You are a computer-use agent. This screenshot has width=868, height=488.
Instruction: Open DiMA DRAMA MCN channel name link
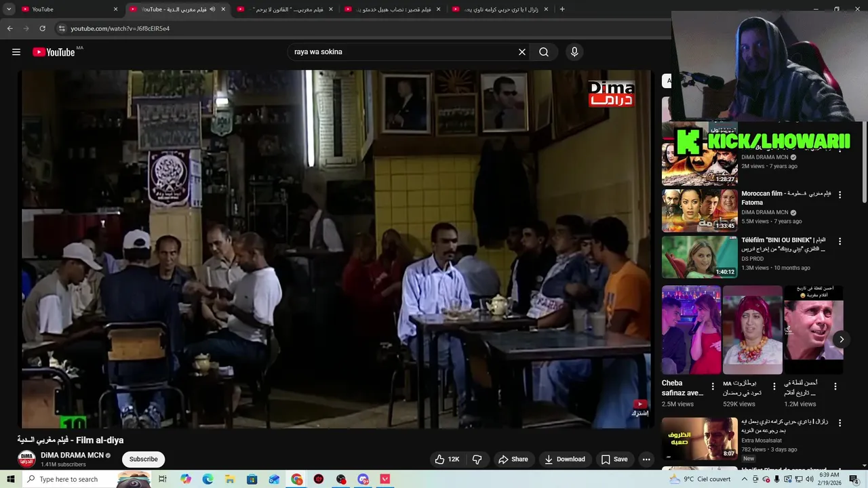click(x=72, y=455)
